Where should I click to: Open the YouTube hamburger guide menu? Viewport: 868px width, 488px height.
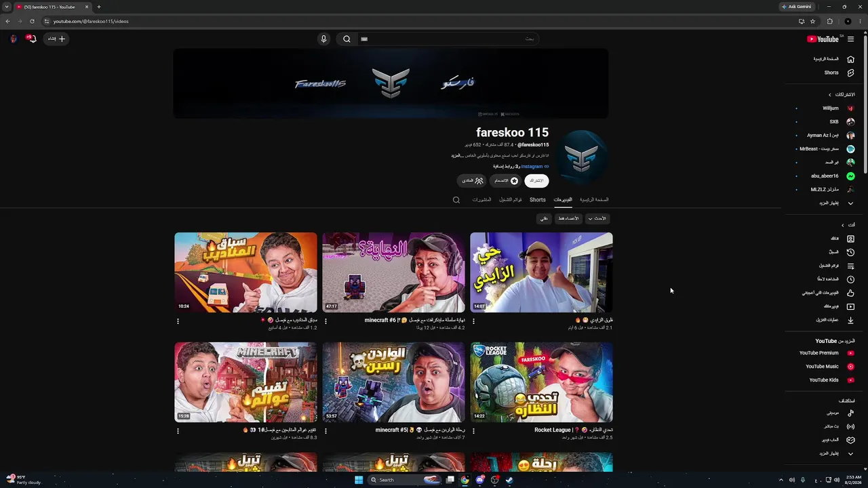click(850, 39)
